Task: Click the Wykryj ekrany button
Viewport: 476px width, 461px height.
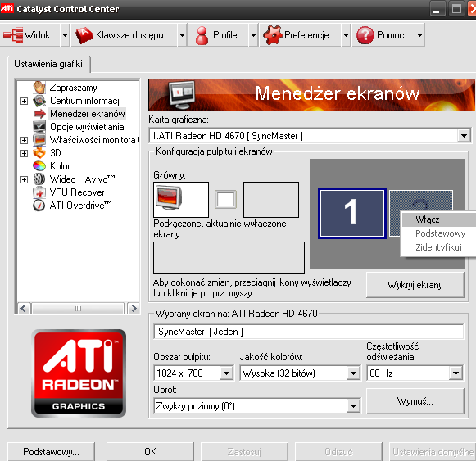Action: coord(415,285)
